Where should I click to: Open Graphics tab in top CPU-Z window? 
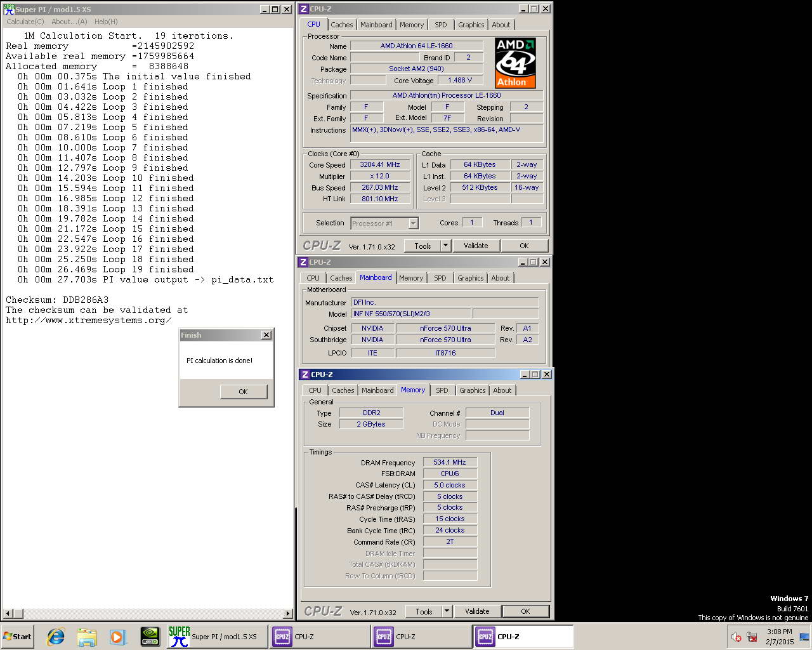tap(471, 25)
